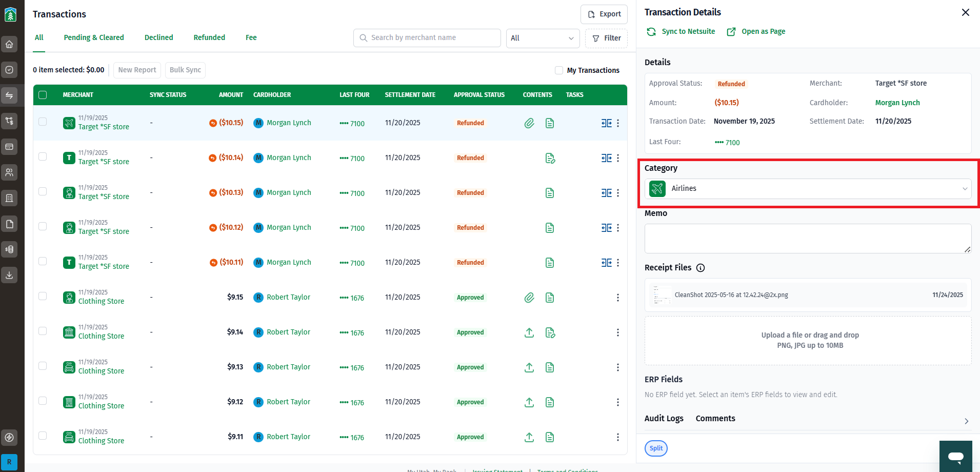Switch to the Fee tab
The height and width of the screenshot is (472, 980).
pyautogui.click(x=251, y=37)
